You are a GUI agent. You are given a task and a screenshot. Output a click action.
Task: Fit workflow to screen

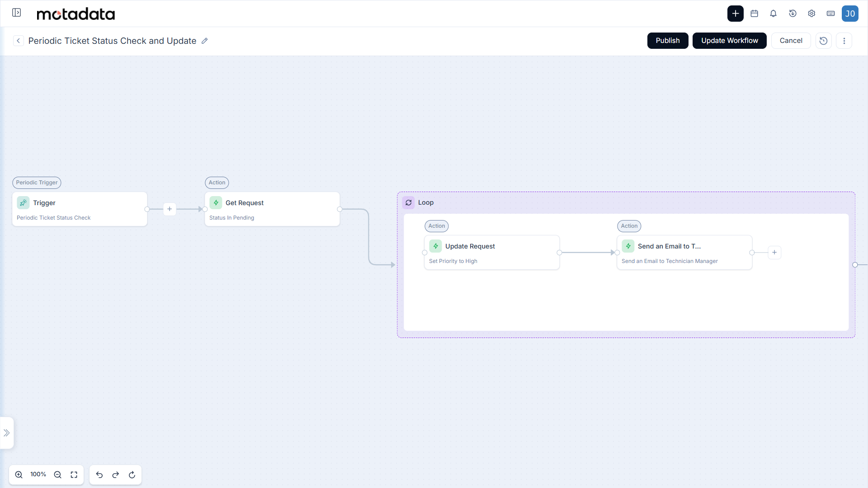click(x=74, y=474)
